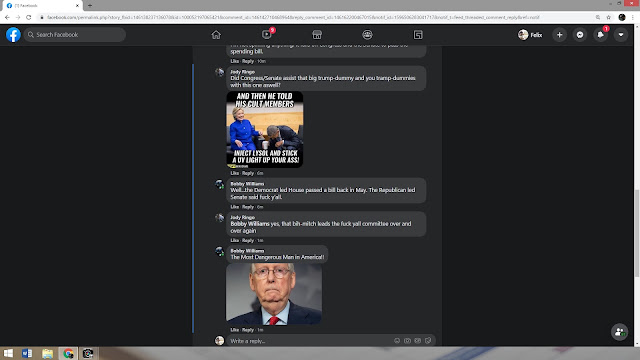Screen dimensions: 640x360
Task: Like Bobby Williams' Democrat led House comment
Action: [x=235, y=207]
